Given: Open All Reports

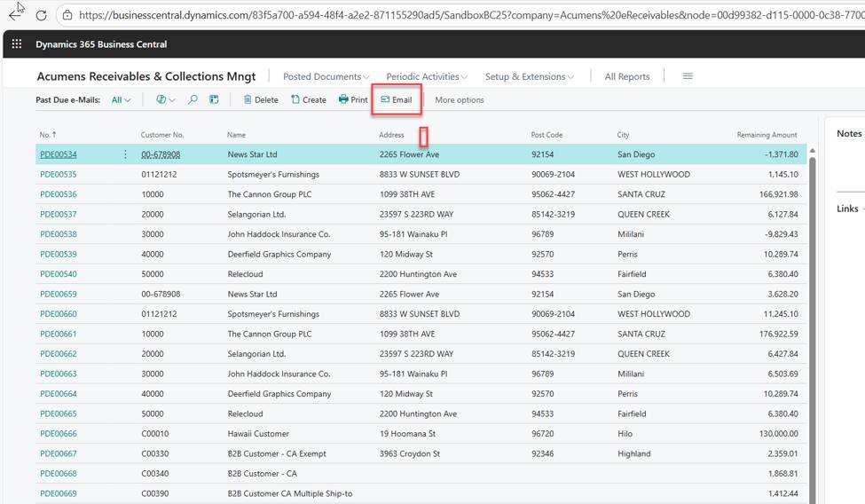Looking at the screenshot, I should (x=626, y=76).
